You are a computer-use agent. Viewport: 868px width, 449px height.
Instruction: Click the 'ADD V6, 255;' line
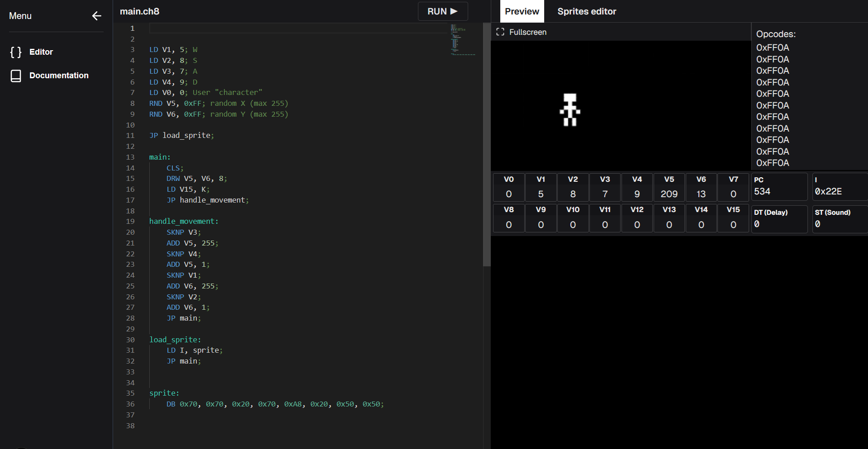[x=192, y=286]
